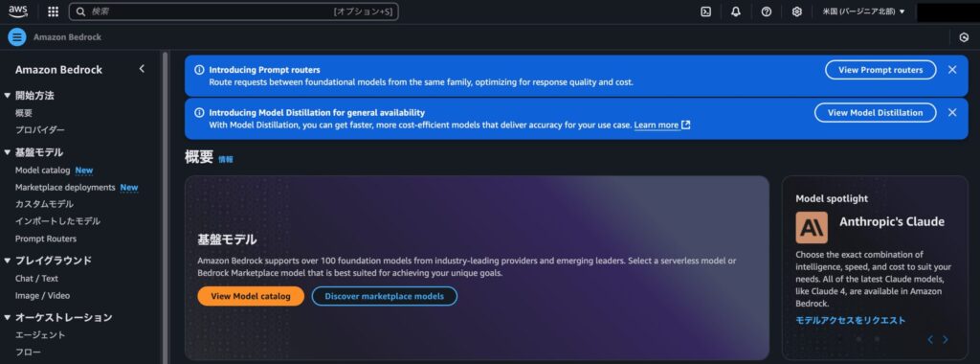
Task: Show previous Model spotlight slide
Action: (930, 340)
